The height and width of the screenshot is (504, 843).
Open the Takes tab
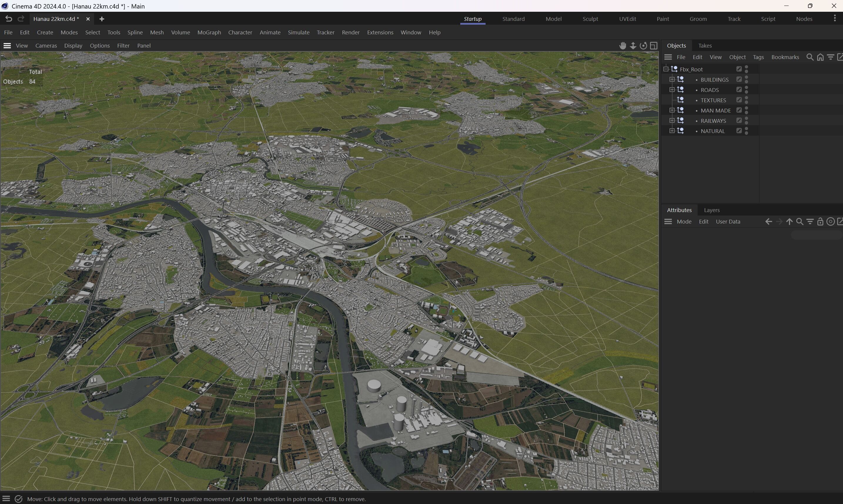705,46
